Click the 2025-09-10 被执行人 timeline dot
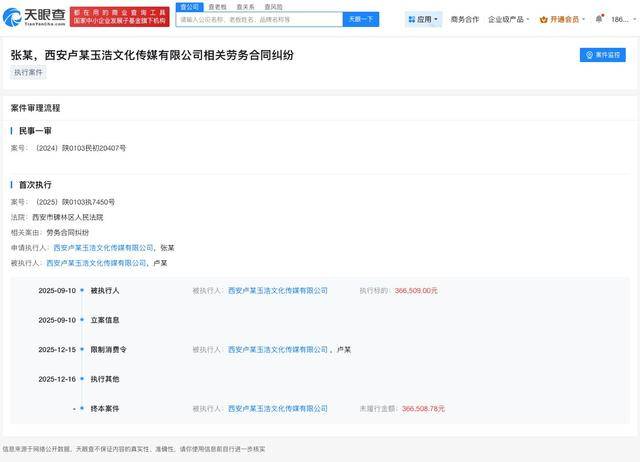Viewport: 640px width, 462px height. 82,290
